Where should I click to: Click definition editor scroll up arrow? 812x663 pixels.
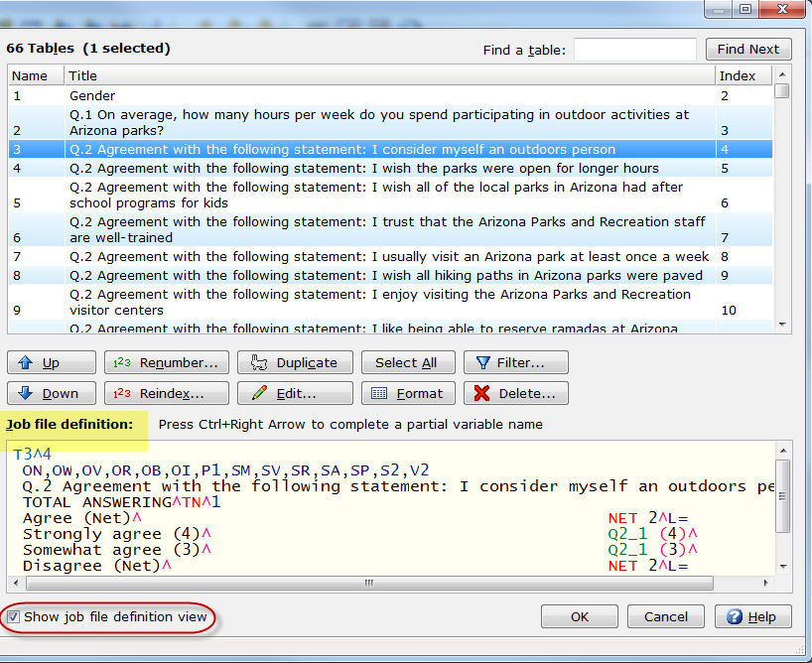[x=783, y=451]
